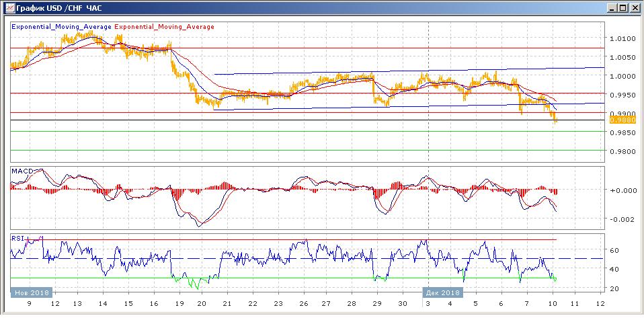Click the Ноя 2018 month marker

31,292
